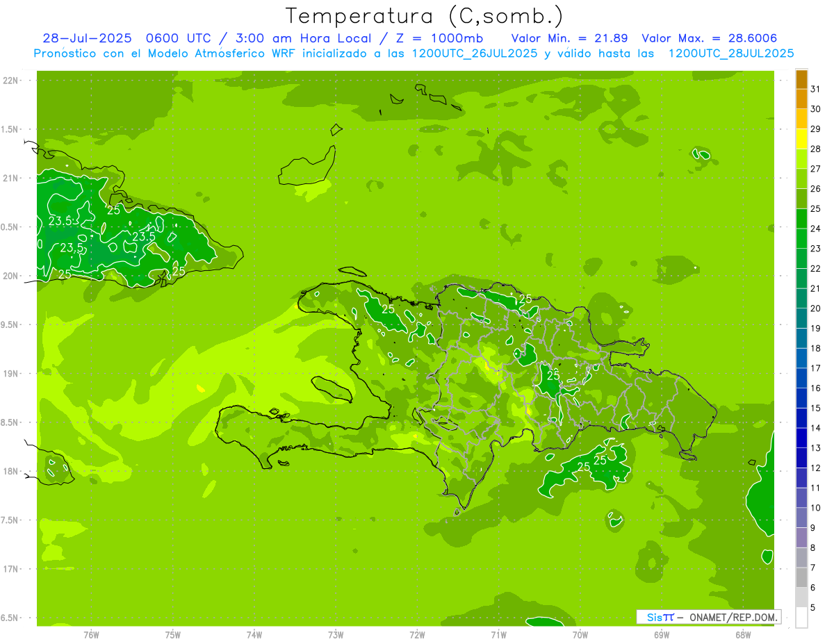Screen dimensions: 834x644
Task: Click the '73W' longitude label
Action: click(336, 634)
